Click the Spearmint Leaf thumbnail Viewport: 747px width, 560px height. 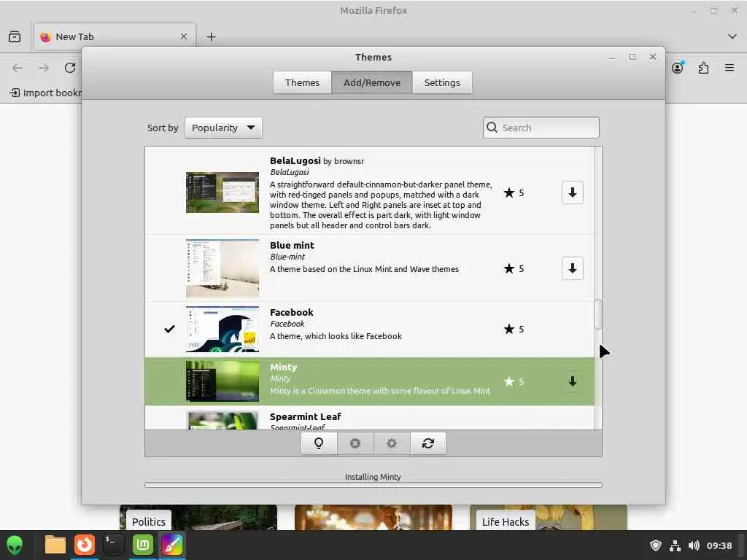222,421
